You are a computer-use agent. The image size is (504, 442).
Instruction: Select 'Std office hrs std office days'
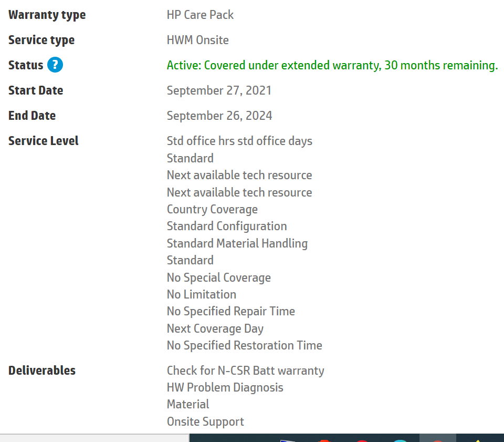coord(239,141)
